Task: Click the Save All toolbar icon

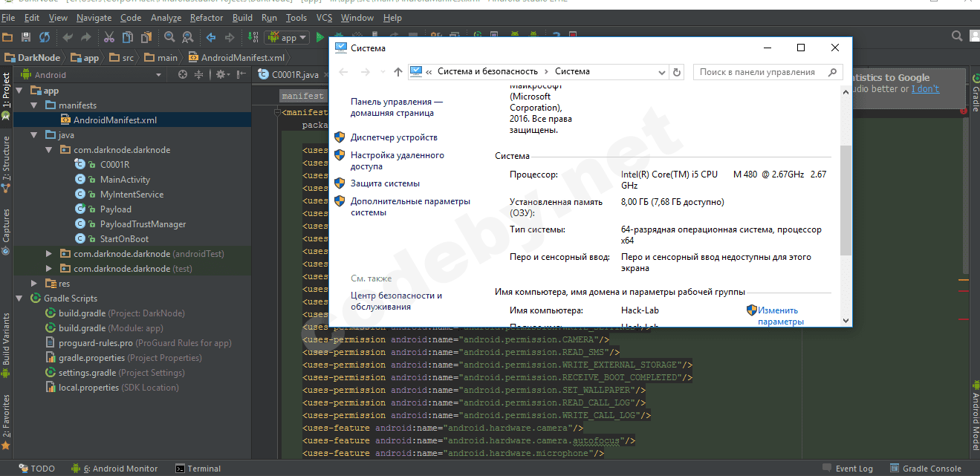Action: coord(26,37)
